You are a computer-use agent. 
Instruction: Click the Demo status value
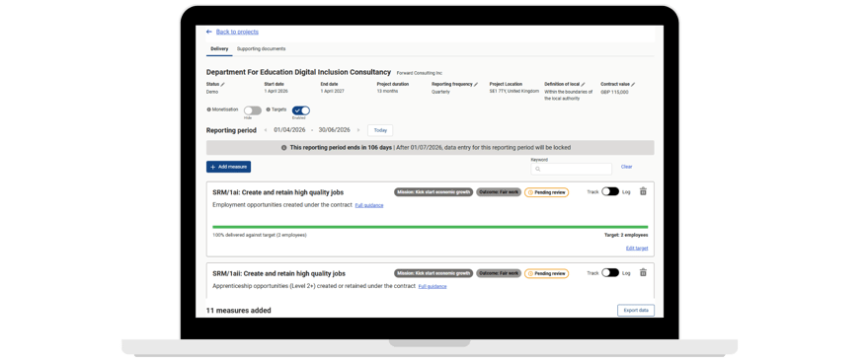[x=212, y=92]
